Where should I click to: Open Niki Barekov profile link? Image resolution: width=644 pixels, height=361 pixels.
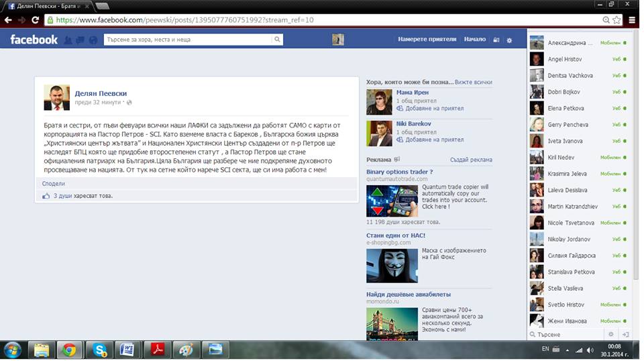pos(414,123)
